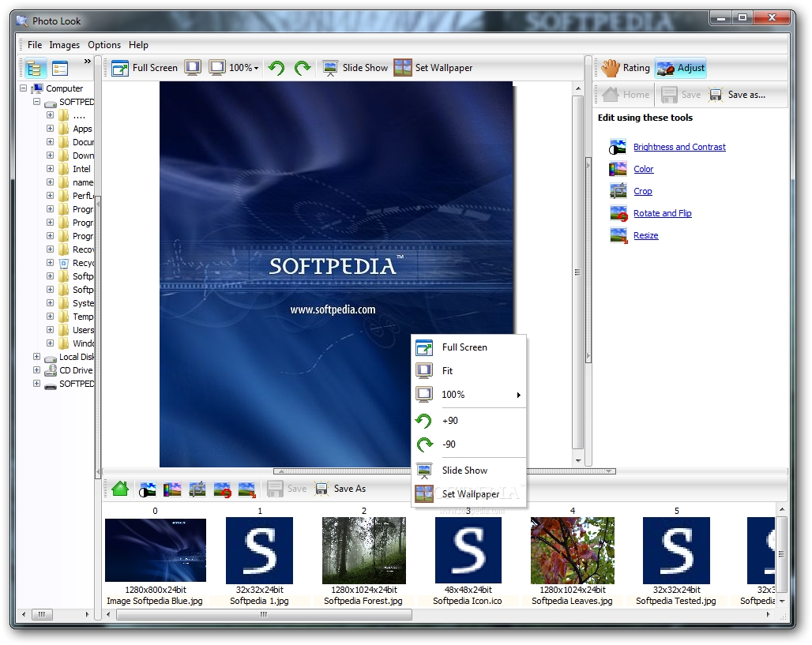Open the Resize tool link

coord(646,235)
